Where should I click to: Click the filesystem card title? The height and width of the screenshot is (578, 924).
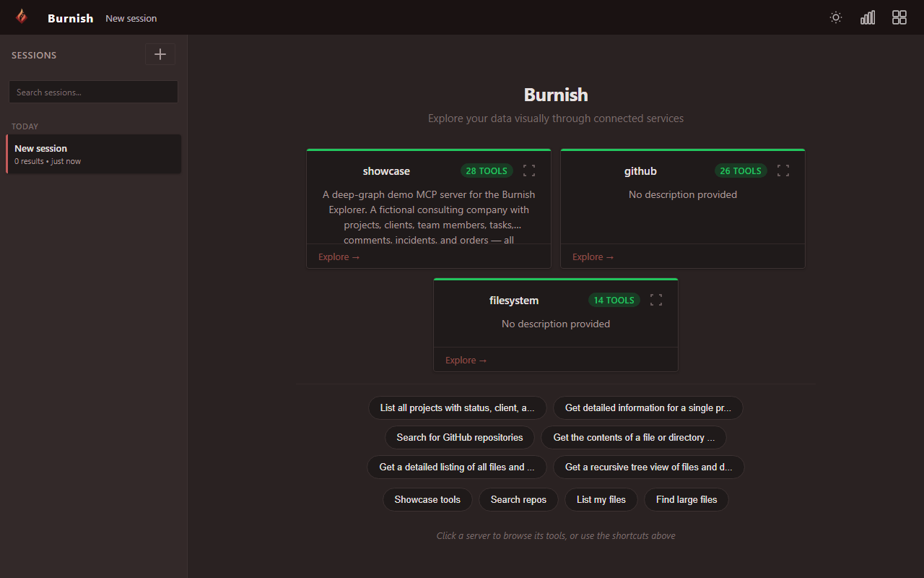point(514,301)
